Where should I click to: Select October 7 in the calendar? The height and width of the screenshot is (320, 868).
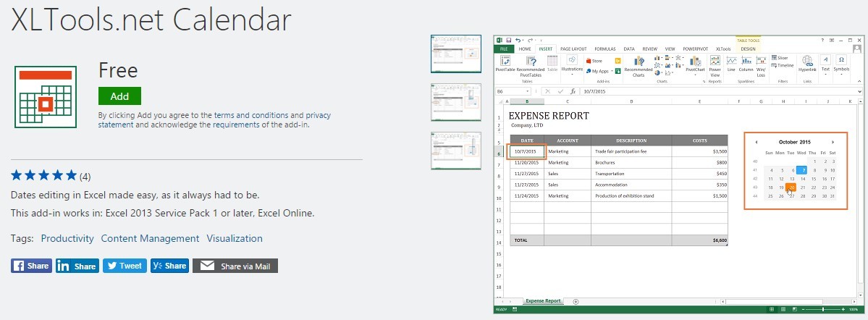click(x=801, y=171)
